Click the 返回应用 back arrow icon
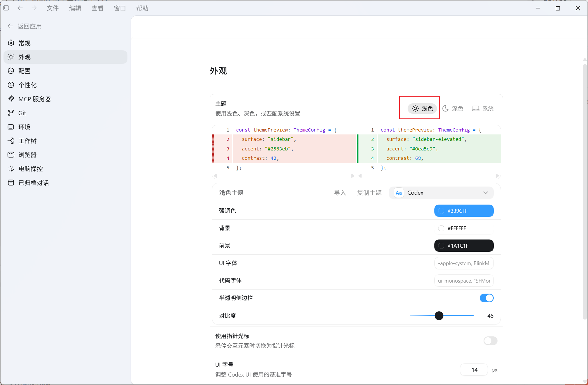Viewport: 588px width, 385px height. 10,26
